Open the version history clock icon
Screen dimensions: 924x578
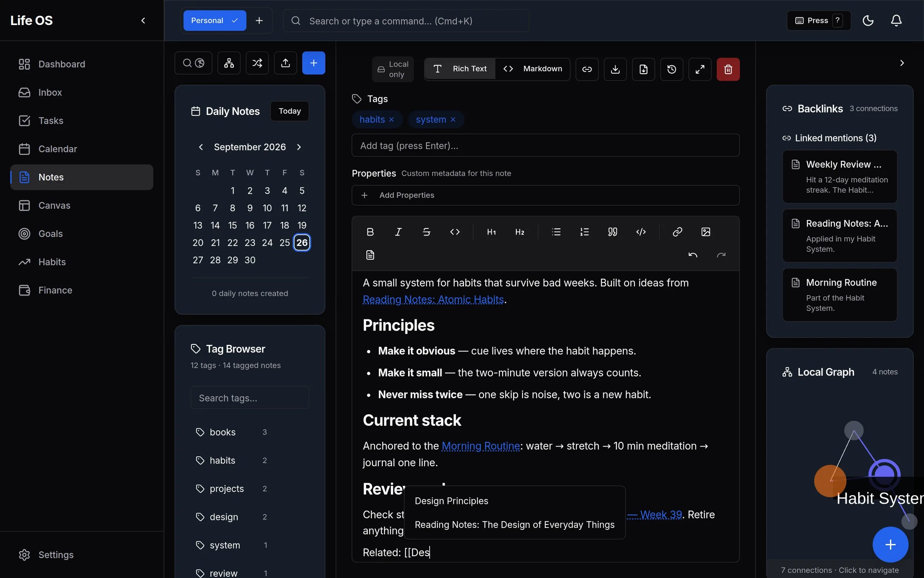pos(671,69)
